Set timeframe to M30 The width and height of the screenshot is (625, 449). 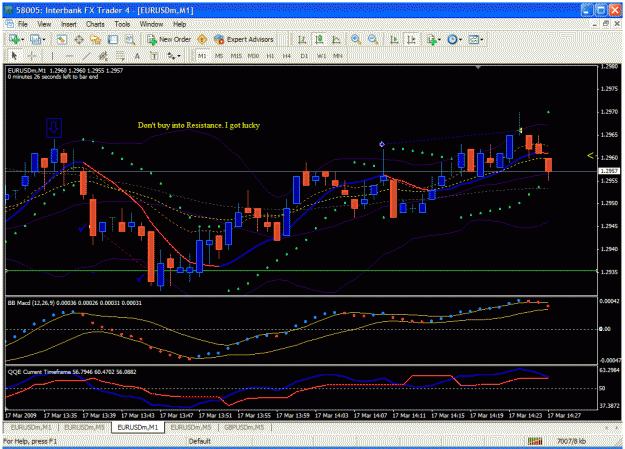[253, 56]
